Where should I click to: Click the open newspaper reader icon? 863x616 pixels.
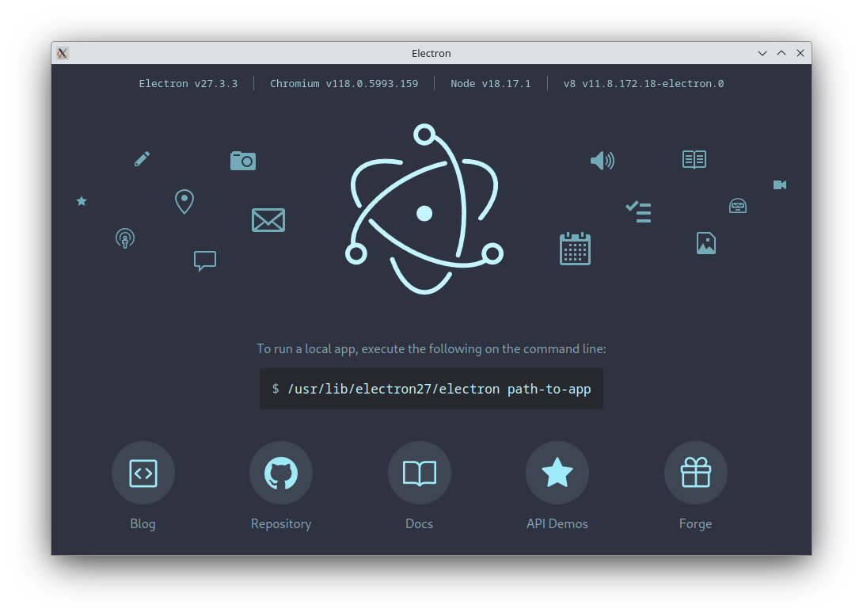pyautogui.click(x=694, y=160)
